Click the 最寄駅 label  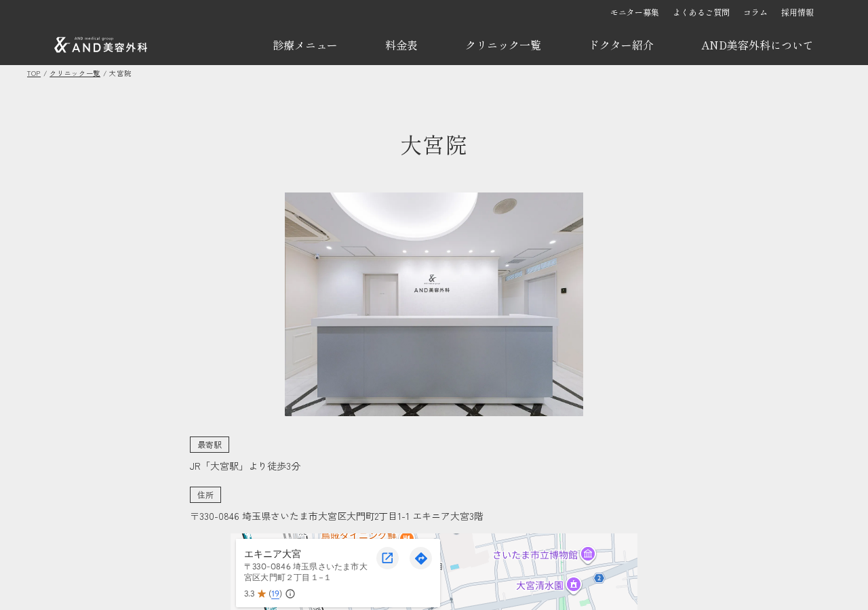[210, 445]
